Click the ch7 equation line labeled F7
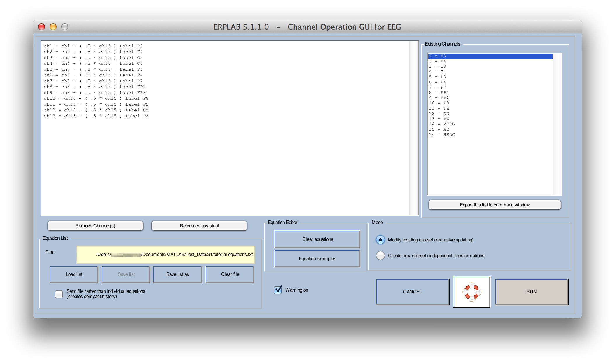Screen dimensions: 615x364 click(x=93, y=81)
